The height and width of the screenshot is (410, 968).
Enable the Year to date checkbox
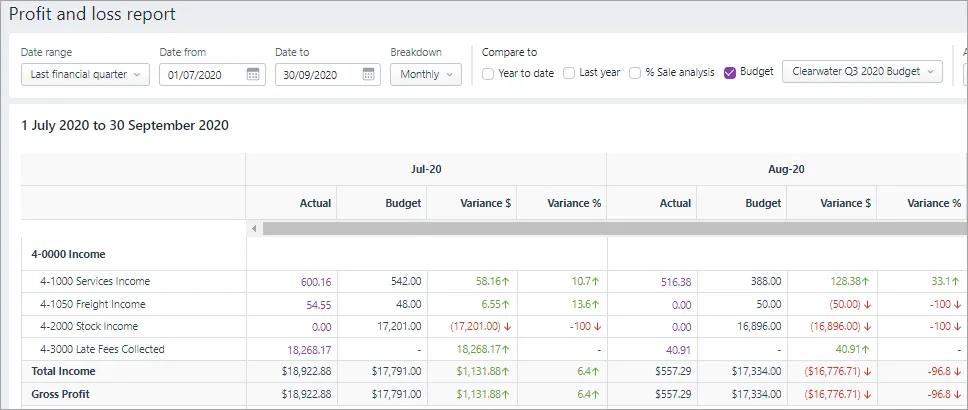[488, 73]
